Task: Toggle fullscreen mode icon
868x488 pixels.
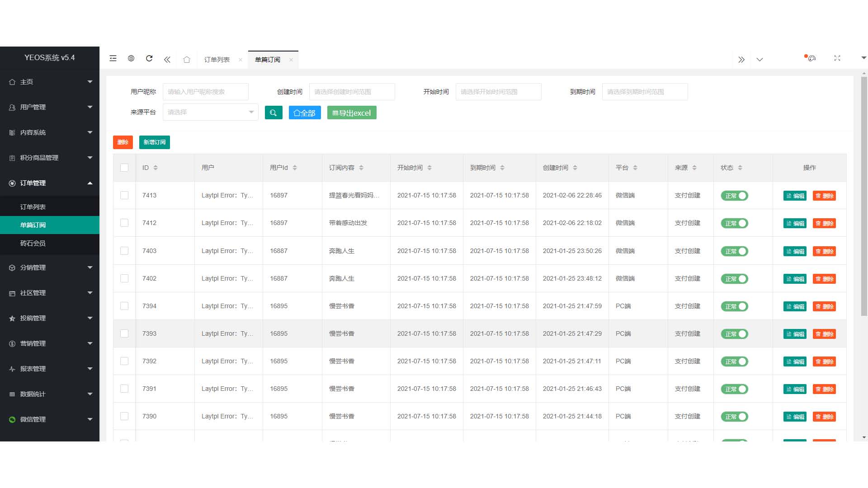Action: tap(837, 58)
